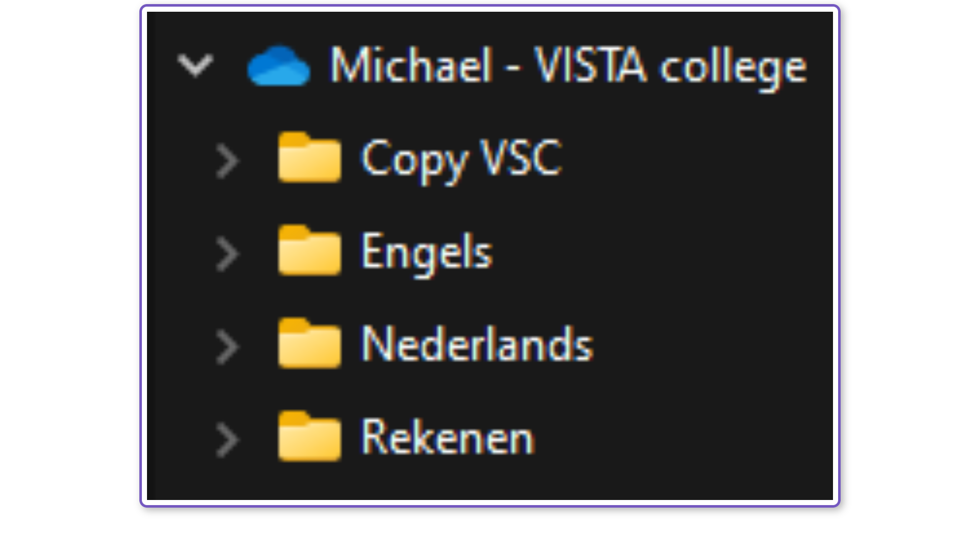Select the Nederlands folder label
Screen dimensions: 980x551
tap(477, 345)
